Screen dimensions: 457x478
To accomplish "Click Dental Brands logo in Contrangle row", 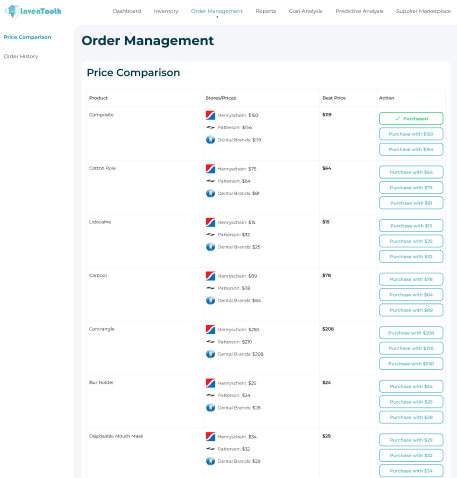I will pos(210,354).
